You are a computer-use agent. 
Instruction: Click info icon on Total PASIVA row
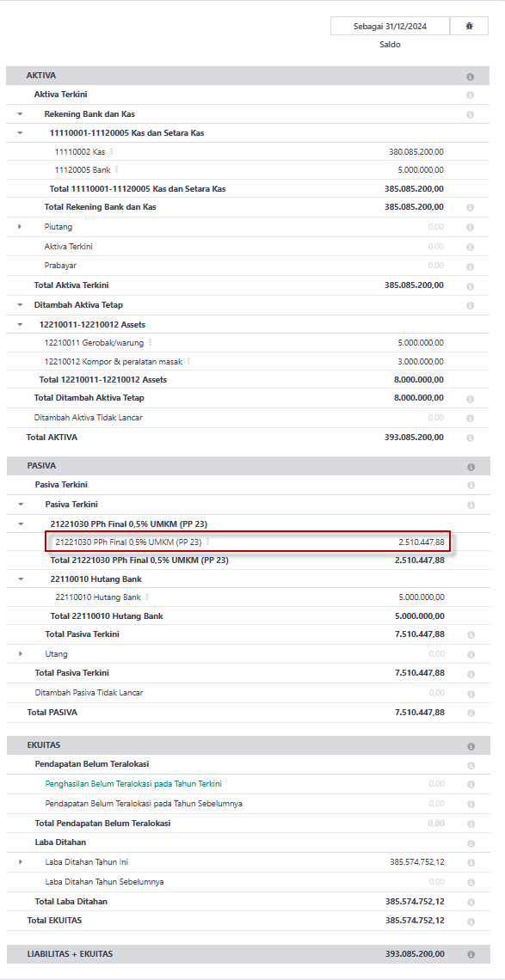pyautogui.click(x=470, y=713)
